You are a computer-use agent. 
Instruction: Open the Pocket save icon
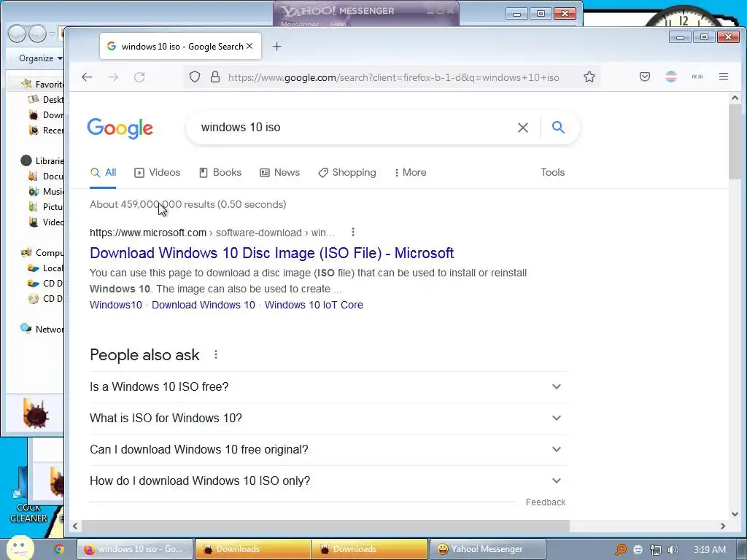tap(645, 77)
